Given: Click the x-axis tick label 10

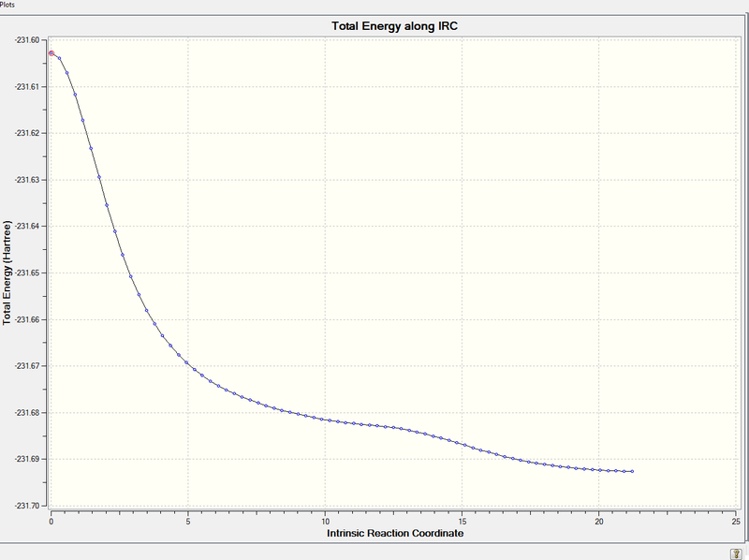Looking at the screenshot, I should [325, 522].
